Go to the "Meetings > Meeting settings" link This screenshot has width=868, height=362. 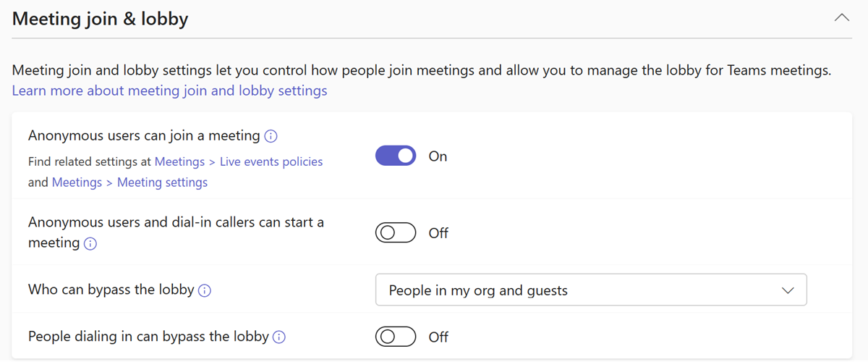(129, 182)
